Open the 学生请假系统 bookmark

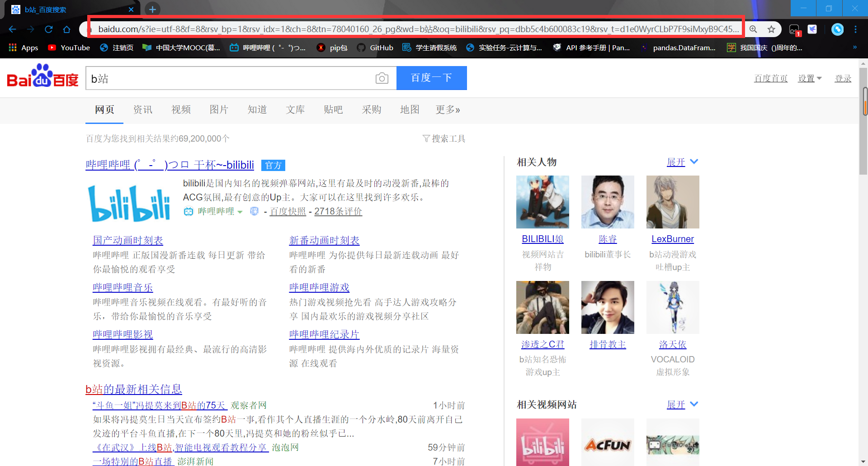tap(429, 48)
